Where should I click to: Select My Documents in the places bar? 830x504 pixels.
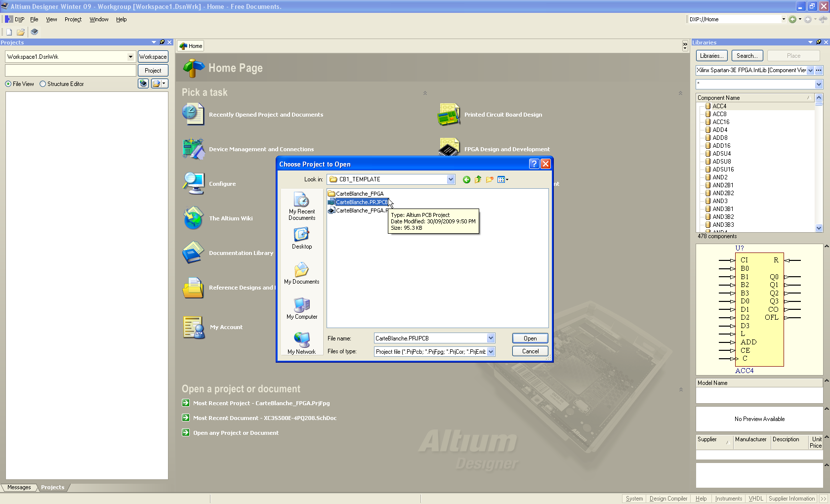pyautogui.click(x=302, y=273)
